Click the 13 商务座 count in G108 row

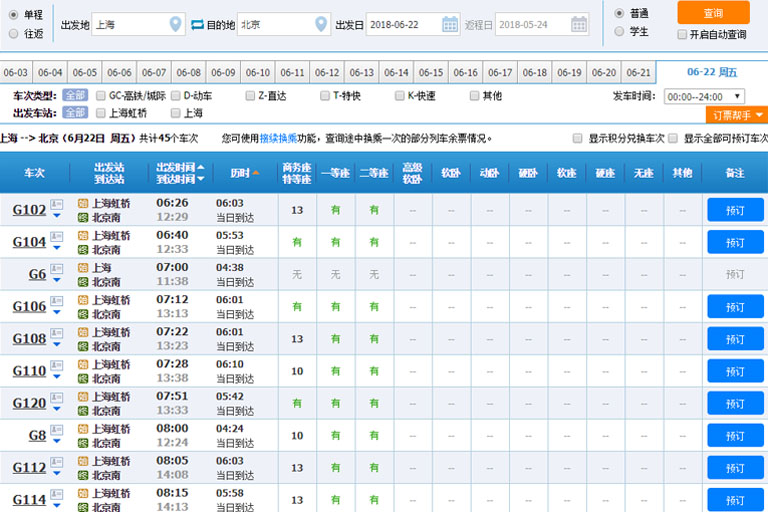click(297, 339)
